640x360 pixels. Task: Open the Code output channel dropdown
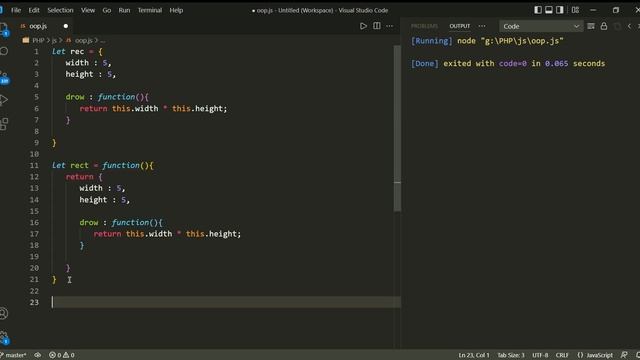(541, 26)
